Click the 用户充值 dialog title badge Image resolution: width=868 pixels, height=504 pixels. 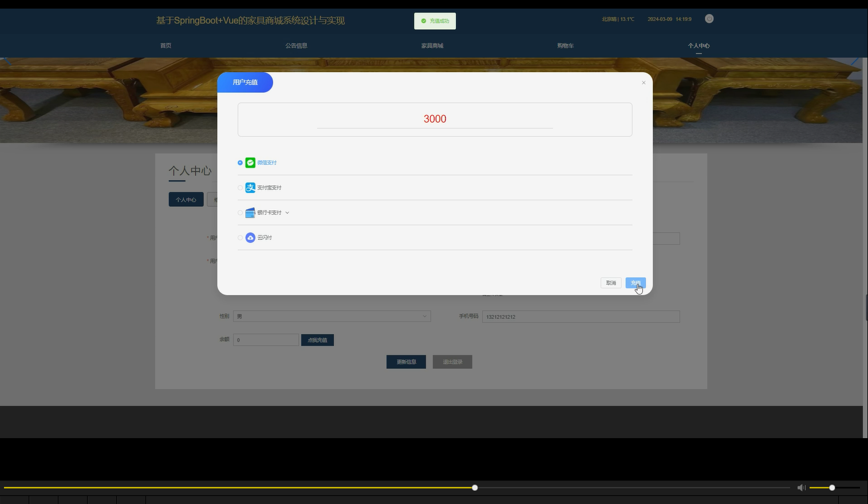point(245,82)
